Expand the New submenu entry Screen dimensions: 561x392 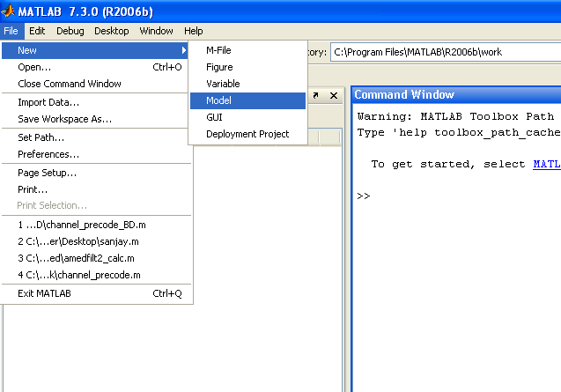(x=95, y=50)
